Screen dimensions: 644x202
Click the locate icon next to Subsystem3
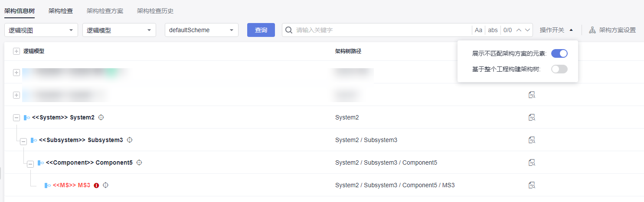129,140
